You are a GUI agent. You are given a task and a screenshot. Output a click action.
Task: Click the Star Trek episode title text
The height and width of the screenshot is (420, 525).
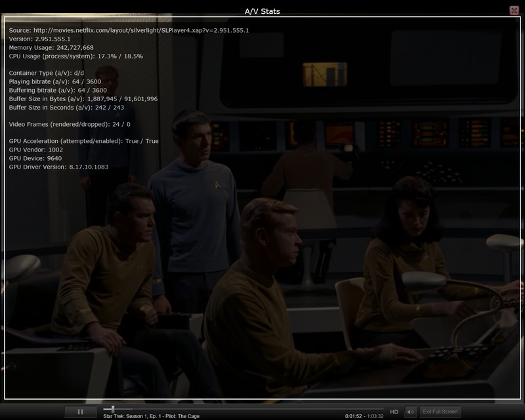(x=150, y=416)
